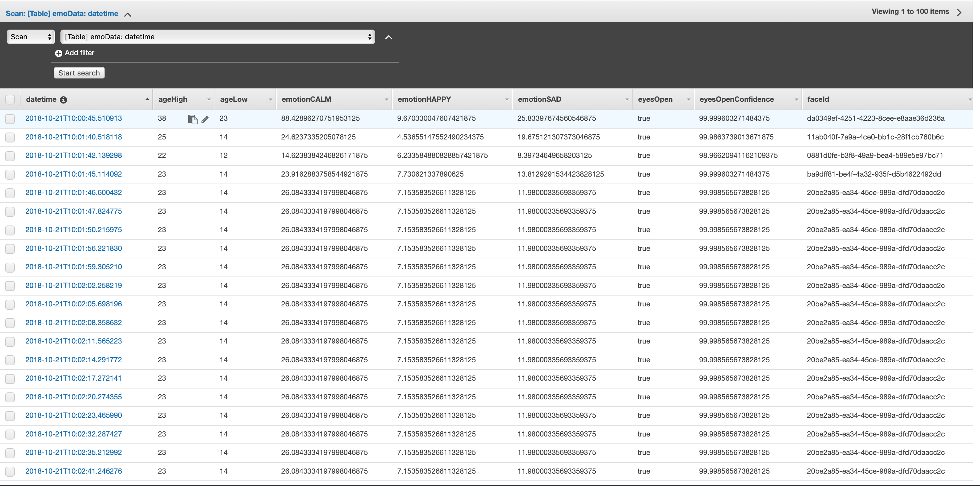Open the Scan operation dropdown
Screen dimensions: 980x486
[31, 37]
